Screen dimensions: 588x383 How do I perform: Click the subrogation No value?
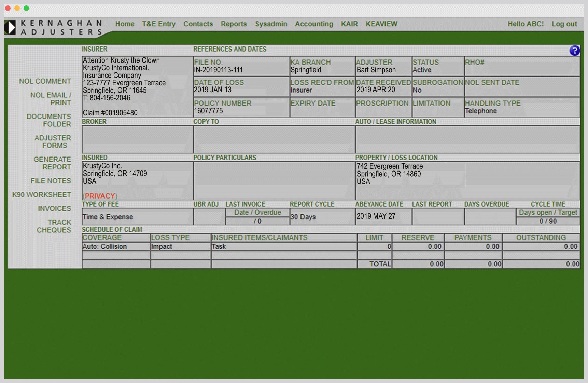(417, 90)
